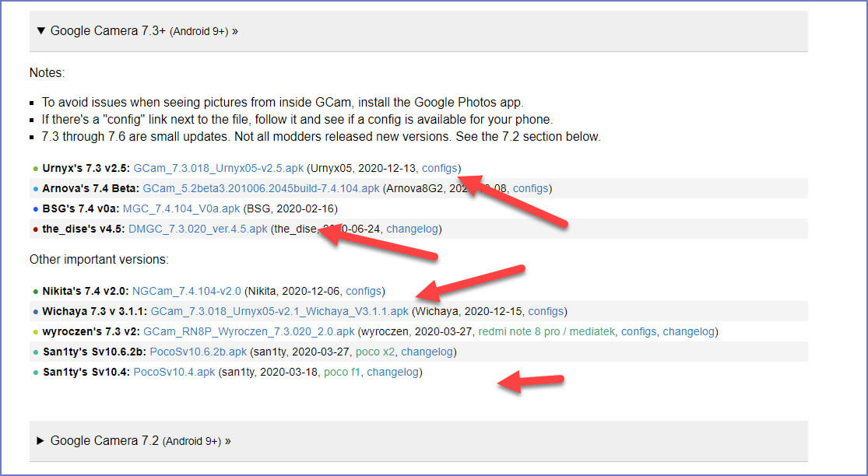This screenshot has height=476, width=868.
Task: Click the '(BSG, 2020-02-16)' text
Action: click(290, 209)
